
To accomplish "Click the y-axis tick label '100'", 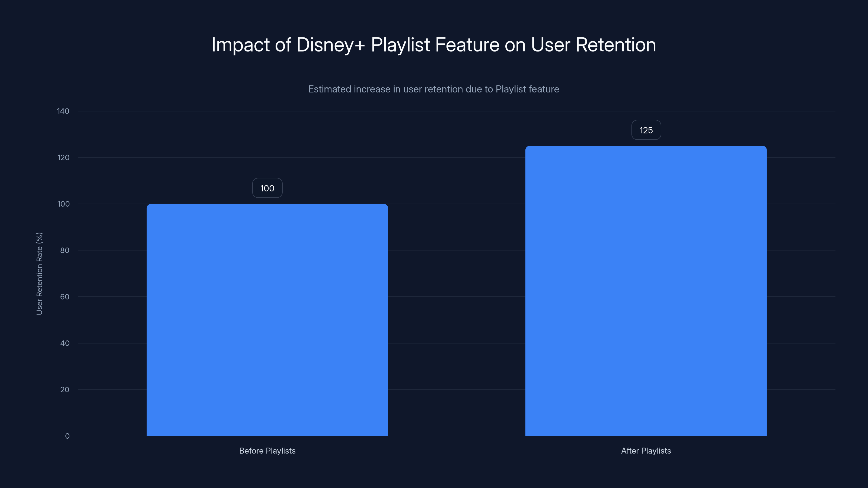I will pos(63,204).
